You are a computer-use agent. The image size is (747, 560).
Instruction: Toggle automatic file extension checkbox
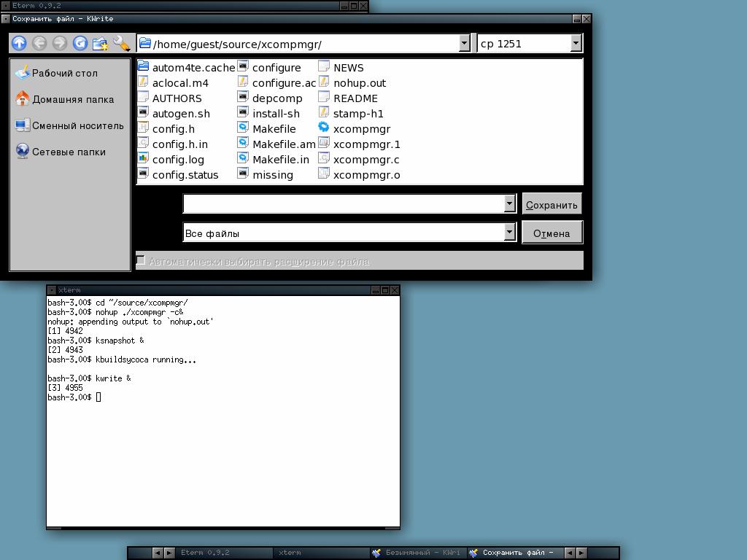click(142, 260)
